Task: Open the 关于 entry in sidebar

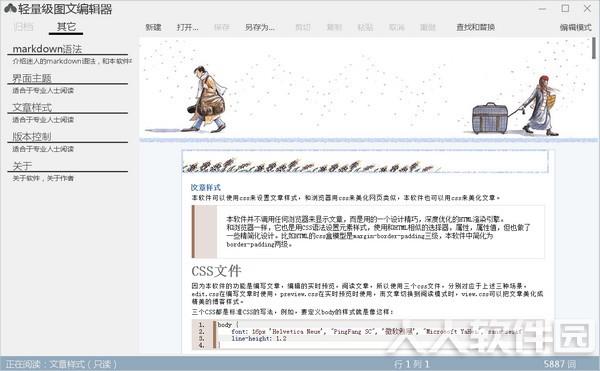Action: (x=22, y=166)
